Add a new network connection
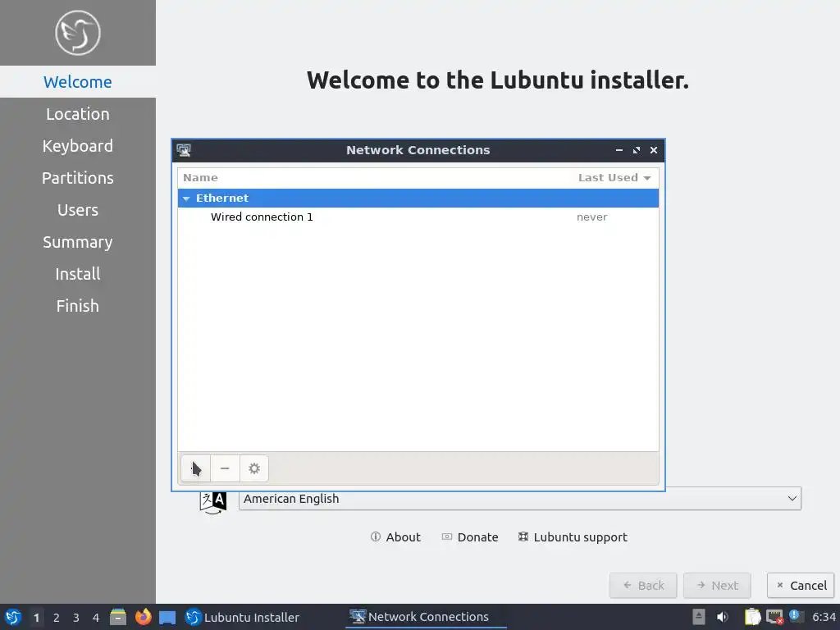This screenshot has height=630, width=840. click(195, 468)
